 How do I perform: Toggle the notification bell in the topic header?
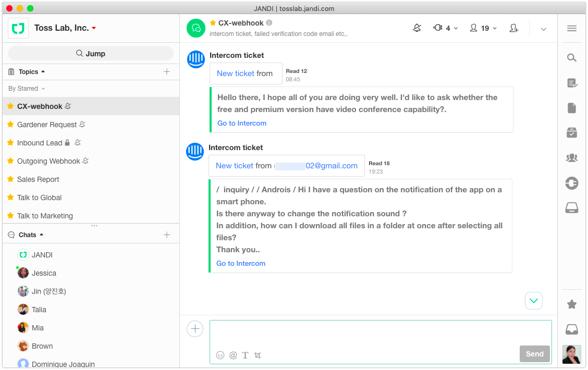[x=416, y=28]
